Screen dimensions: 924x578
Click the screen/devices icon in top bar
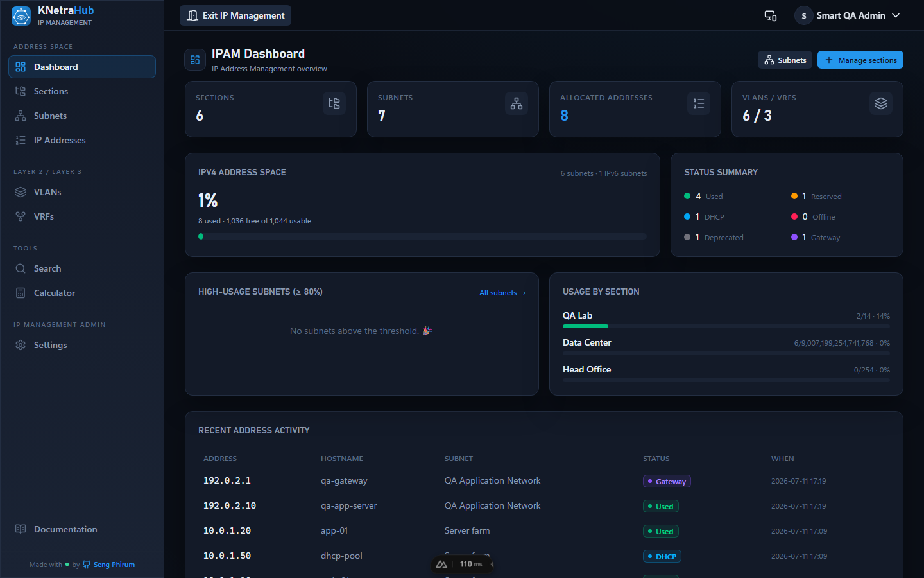coord(771,15)
